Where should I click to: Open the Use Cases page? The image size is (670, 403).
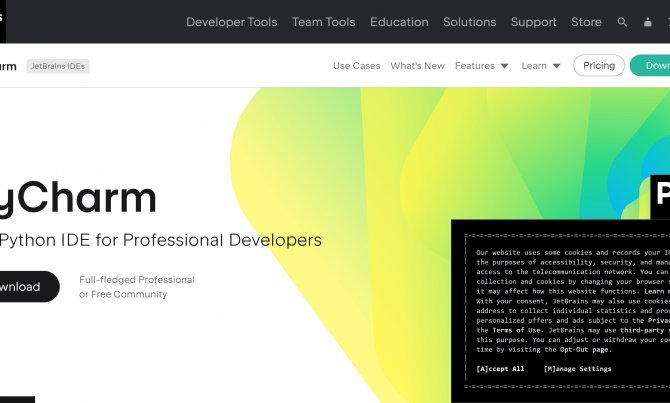click(x=356, y=66)
